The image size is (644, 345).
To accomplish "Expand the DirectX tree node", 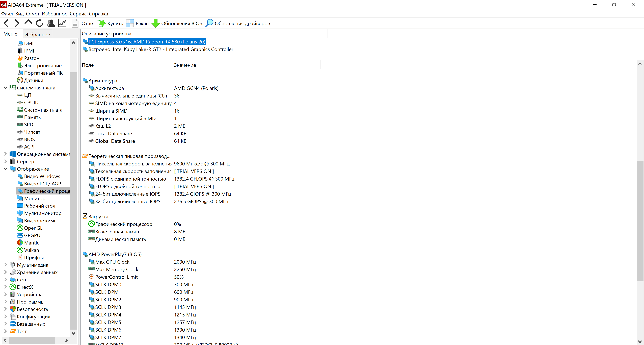I will click(6, 287).
